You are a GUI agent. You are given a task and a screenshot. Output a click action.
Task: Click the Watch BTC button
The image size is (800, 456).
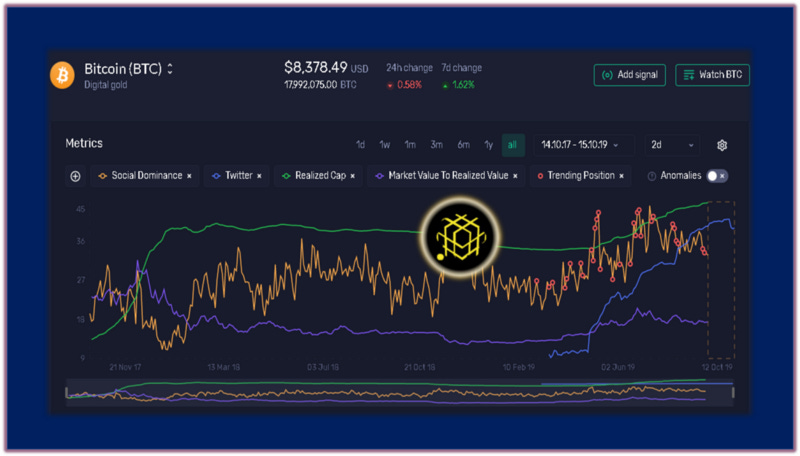pos(712,75)
